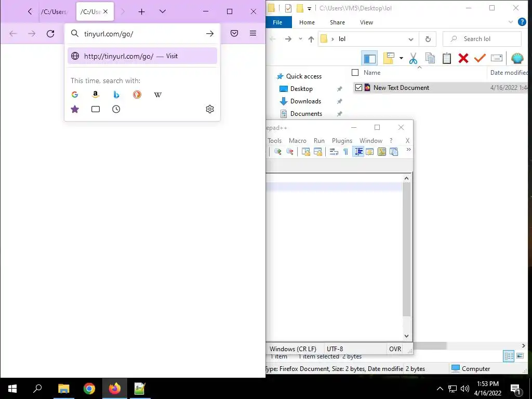
Task: Open the Home ribbon tab
Action: (307, 22)
